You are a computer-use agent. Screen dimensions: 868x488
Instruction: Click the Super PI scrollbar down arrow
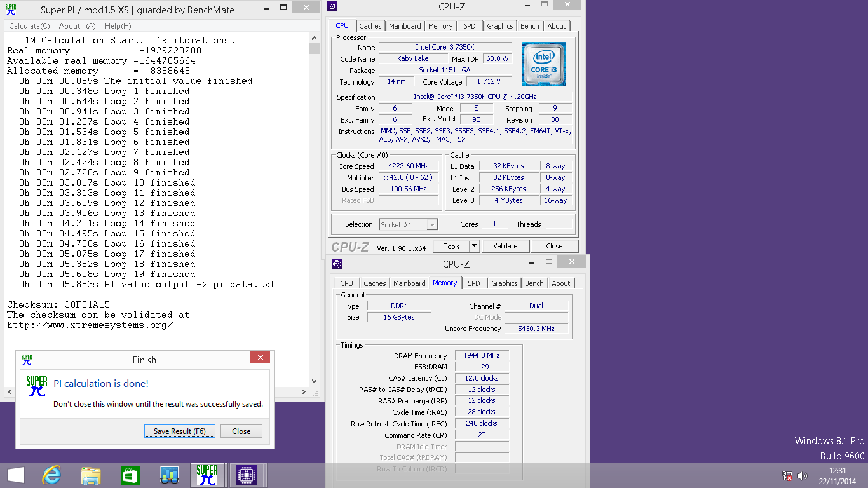click(314, 382)
